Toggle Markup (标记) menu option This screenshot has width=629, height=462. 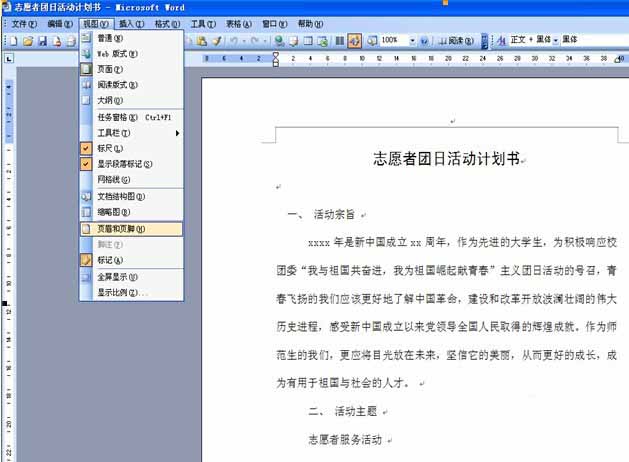[132, 260]
